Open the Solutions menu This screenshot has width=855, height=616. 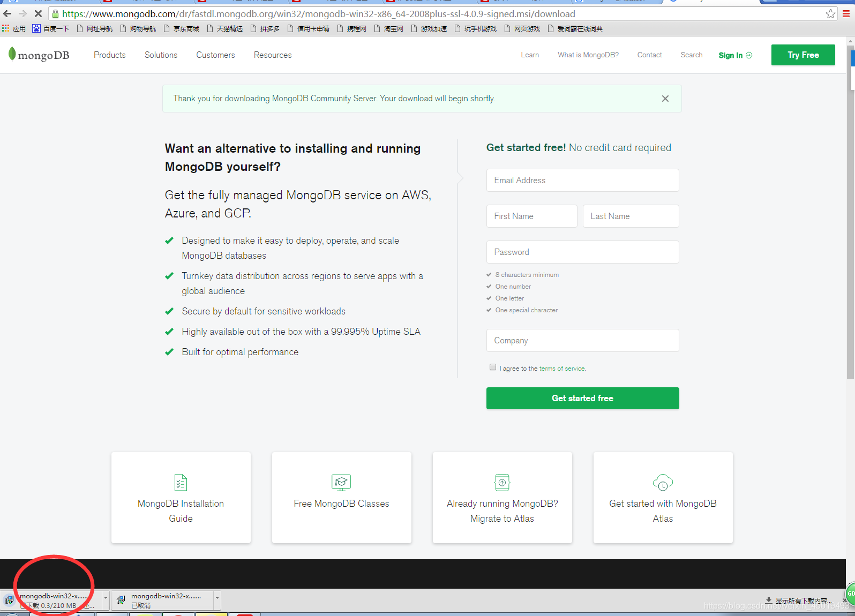[161, 55]
